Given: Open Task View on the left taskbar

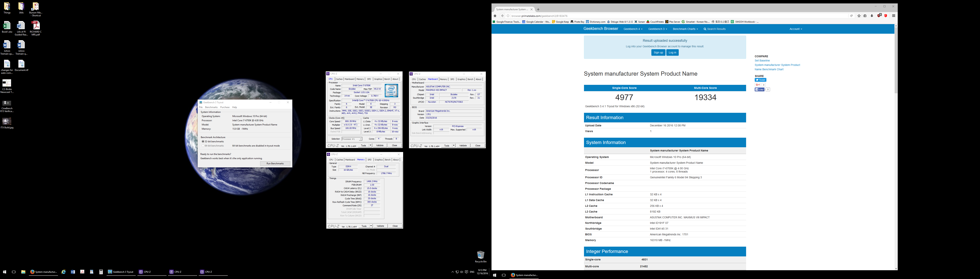Looking at the screenshot, I should pos(14,272).
